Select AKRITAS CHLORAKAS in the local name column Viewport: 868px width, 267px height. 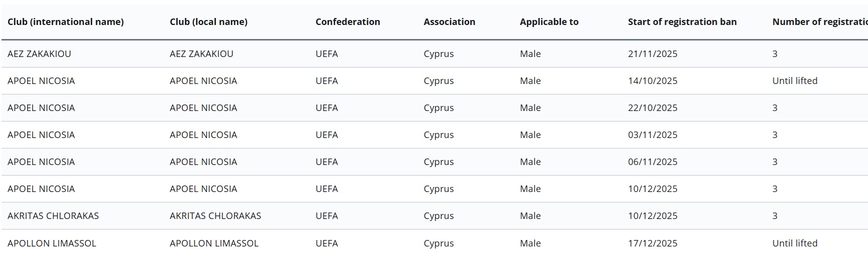point(215,216)
